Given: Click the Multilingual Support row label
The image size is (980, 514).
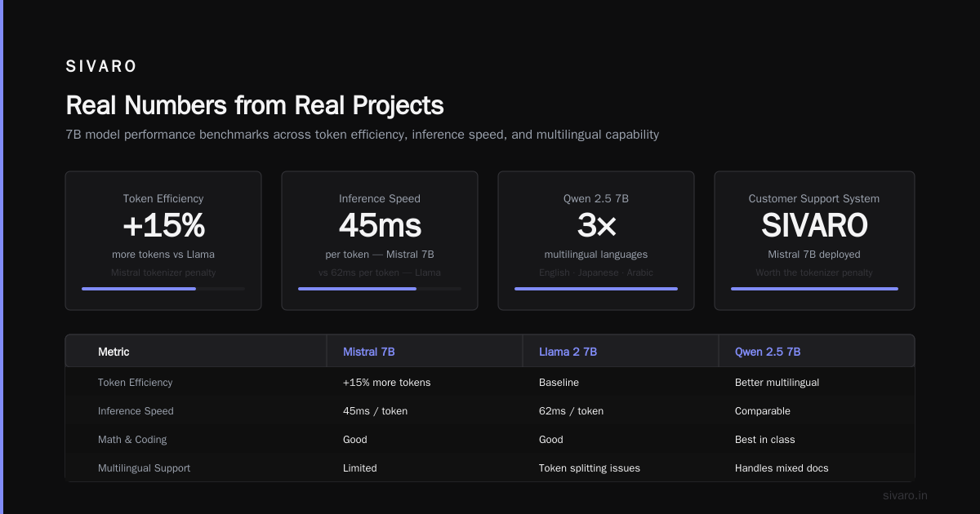Looking at the screenshot, I should pos(144,468).
